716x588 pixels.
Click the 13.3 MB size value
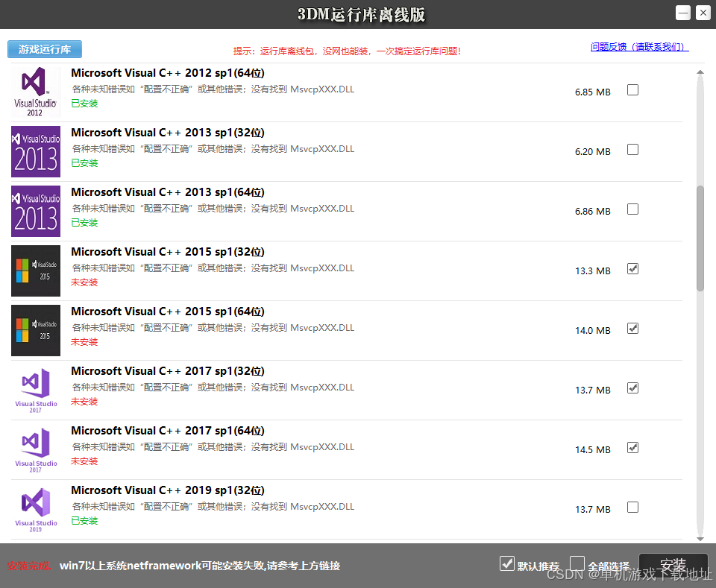(x=593, y=271)
